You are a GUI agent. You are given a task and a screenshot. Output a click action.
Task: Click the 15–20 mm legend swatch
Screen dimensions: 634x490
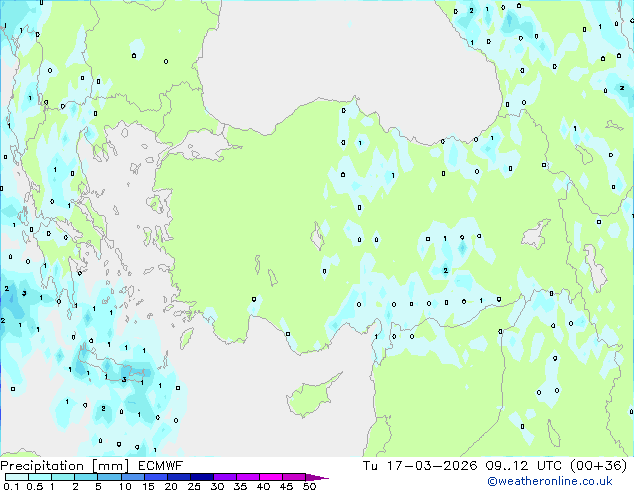tap(155, 477)
